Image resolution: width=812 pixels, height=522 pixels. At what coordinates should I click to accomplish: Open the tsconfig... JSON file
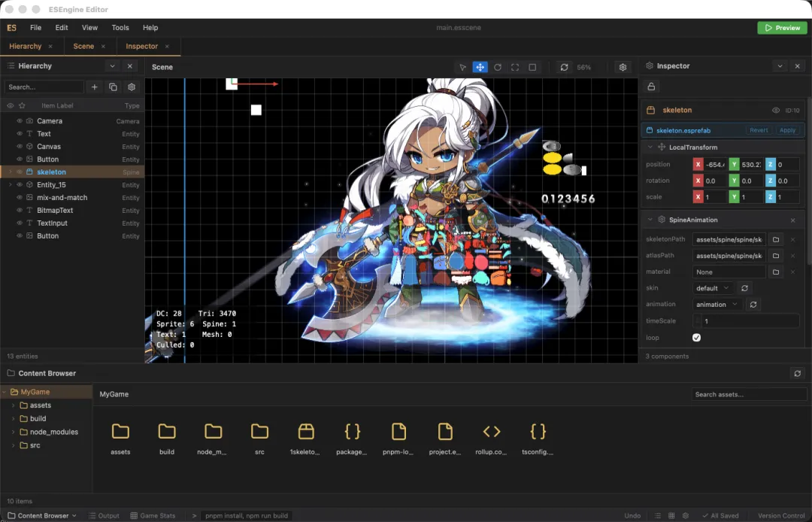tap(538, 432)
